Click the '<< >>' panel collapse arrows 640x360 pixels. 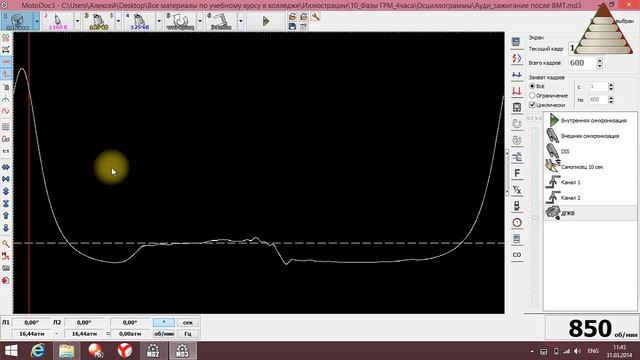pos(534,118)
